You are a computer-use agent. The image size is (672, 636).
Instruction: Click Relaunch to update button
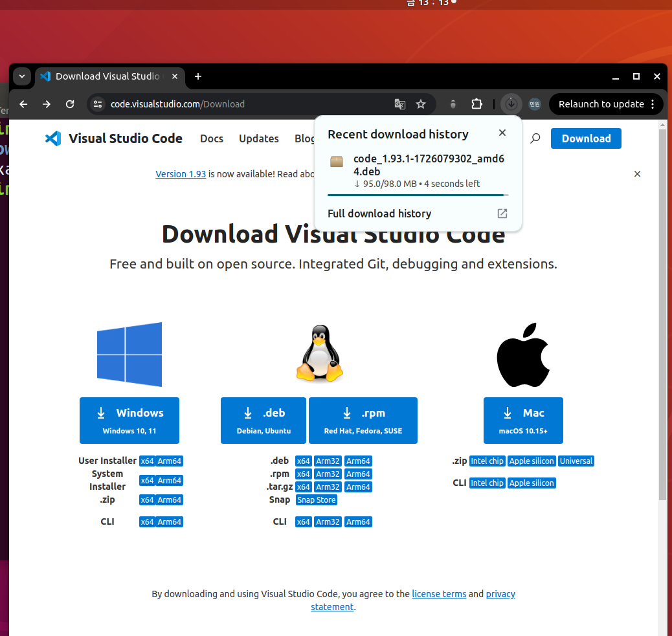coord(601,104)
